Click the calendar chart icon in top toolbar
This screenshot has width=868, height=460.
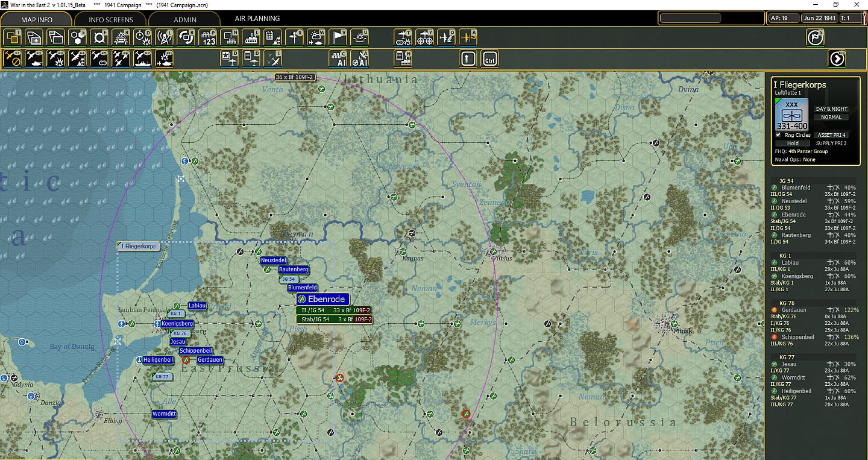tap(273, 37)
